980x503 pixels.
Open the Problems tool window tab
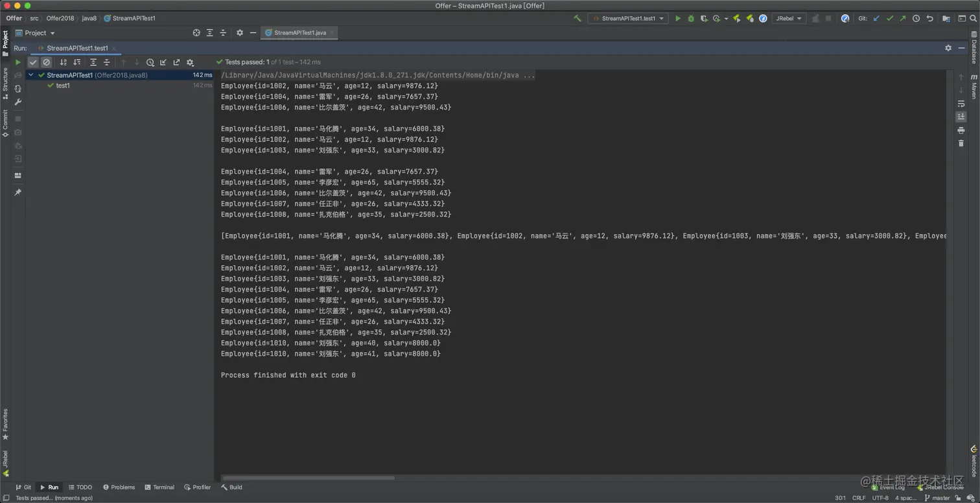[x=119, y=487]
